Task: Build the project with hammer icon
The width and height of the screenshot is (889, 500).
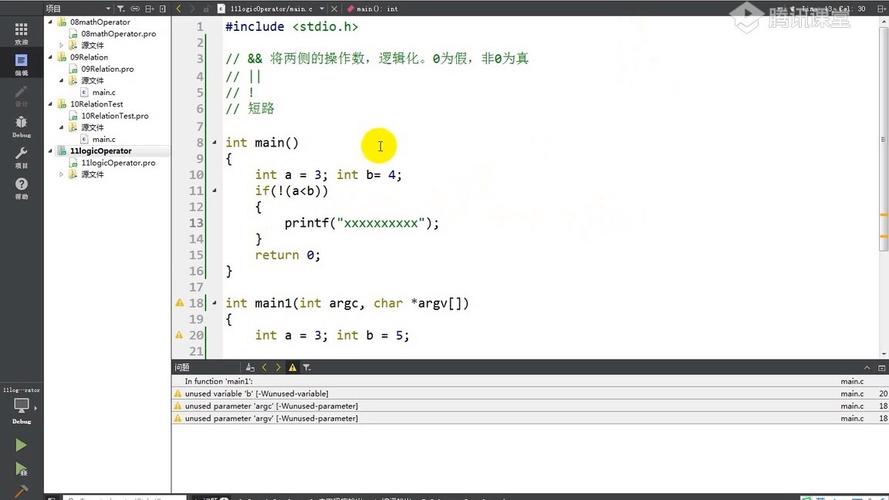Action: 21,491
